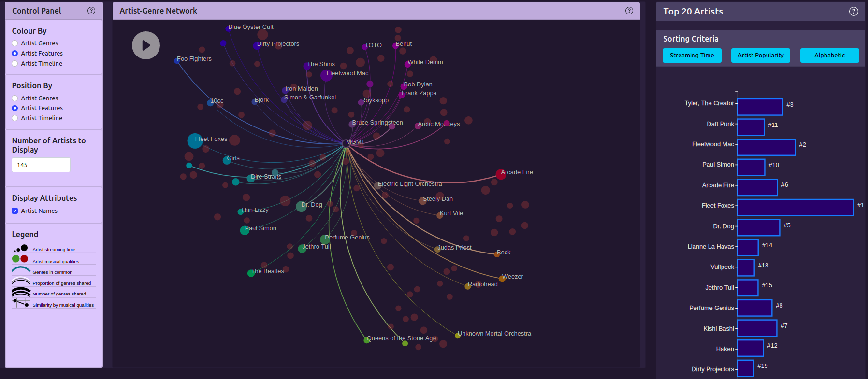Select the Steely Dan node

click(422, 201)
